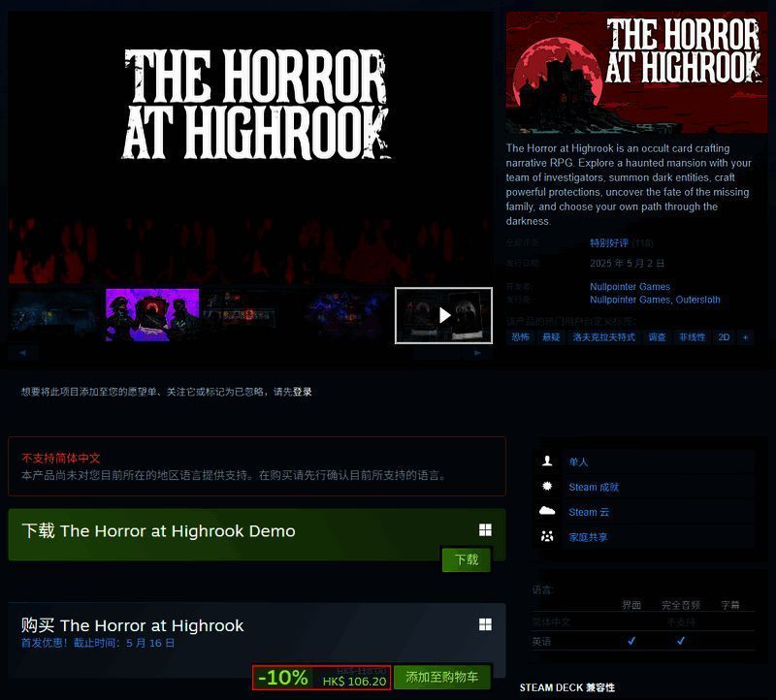Select the purple characters screenshot thumbnail
Image resolution: width=776 pixels, height=700 pixels.
(x=152, y=315)
